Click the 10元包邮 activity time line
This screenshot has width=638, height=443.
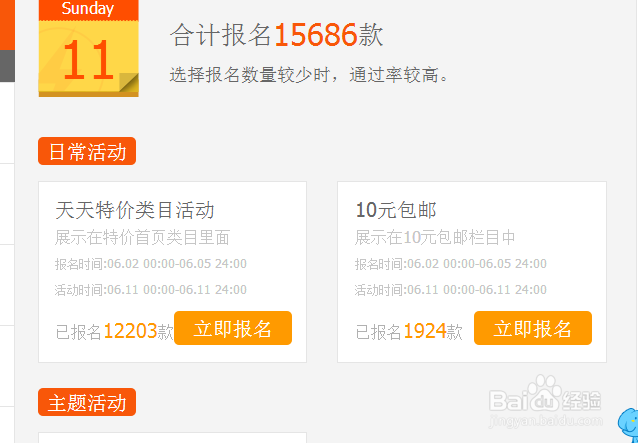451,290
